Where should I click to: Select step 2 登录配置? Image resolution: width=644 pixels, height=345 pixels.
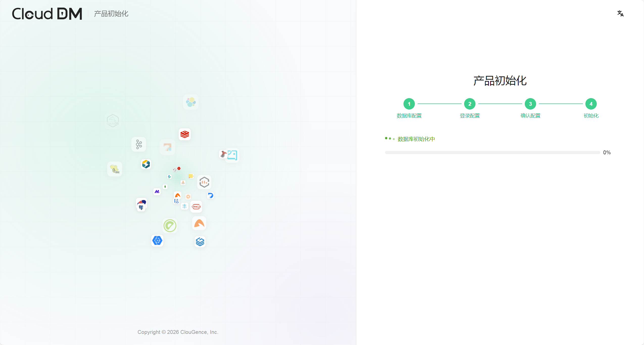470,109
